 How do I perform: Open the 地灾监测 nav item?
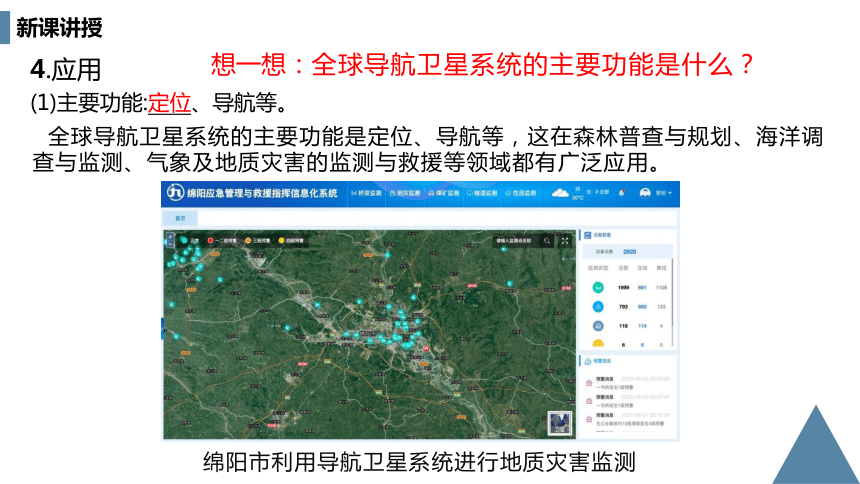click(x=405, y=193)
